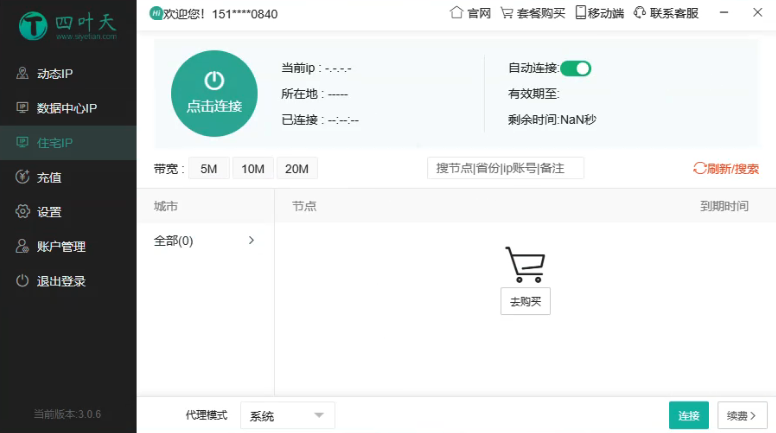Open the 移动端 phone icon
The width and height of the screenshot is (776, 433).
[581, 13]
